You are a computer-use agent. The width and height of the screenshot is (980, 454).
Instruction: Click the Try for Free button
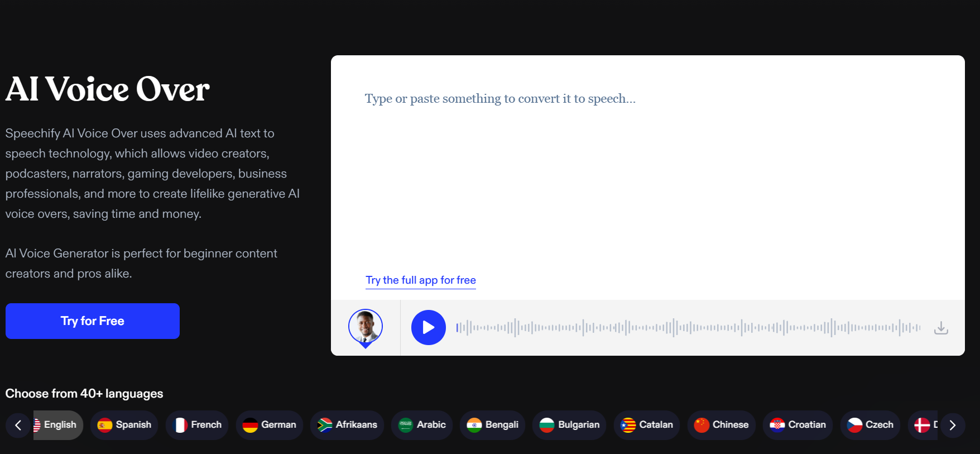tap(93, 321)
